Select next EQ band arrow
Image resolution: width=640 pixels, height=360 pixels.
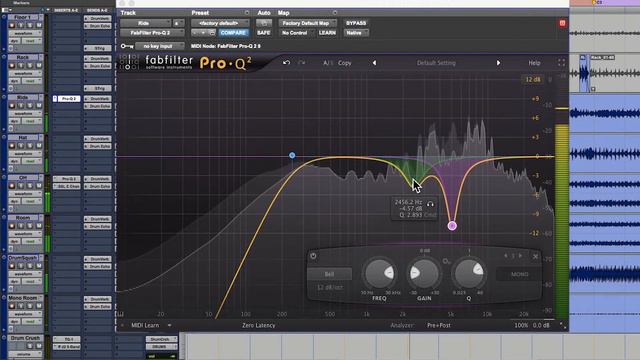[520, 256]
